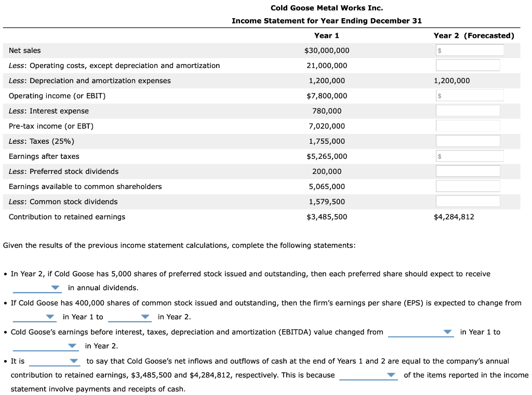Screen dimensions: 532x395
Task: Click the Net sales Year 2 input field
Action: (x=469, y=50)
